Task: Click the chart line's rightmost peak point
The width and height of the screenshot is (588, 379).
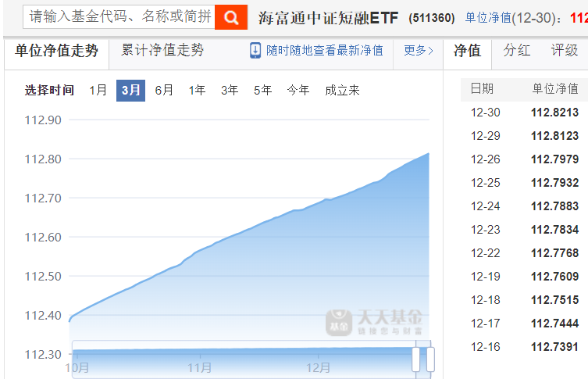Action: (429, 153)
